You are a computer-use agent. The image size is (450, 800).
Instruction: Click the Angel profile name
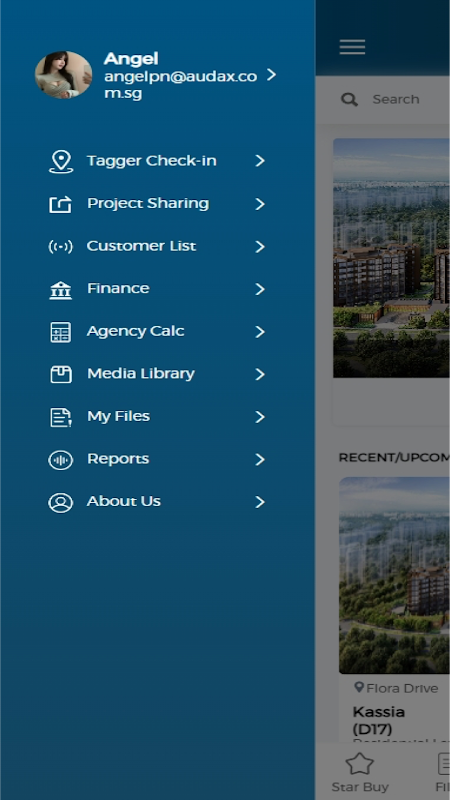click(x=131, y=59)
